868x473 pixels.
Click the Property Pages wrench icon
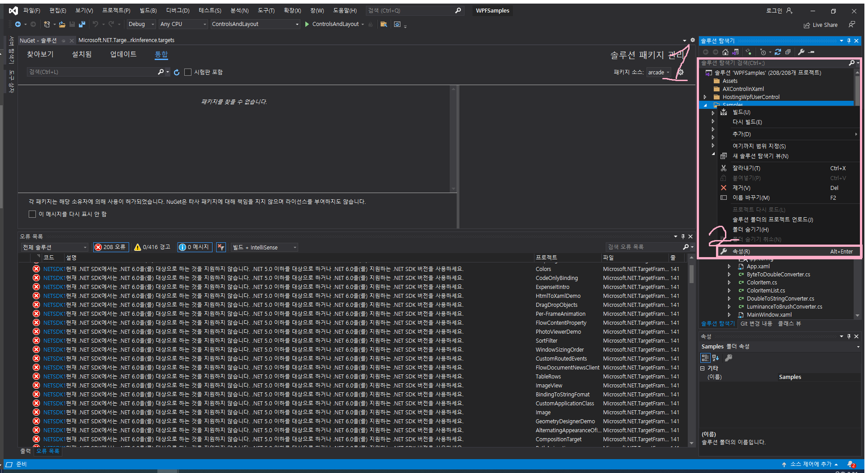click(x=729, y=358)
